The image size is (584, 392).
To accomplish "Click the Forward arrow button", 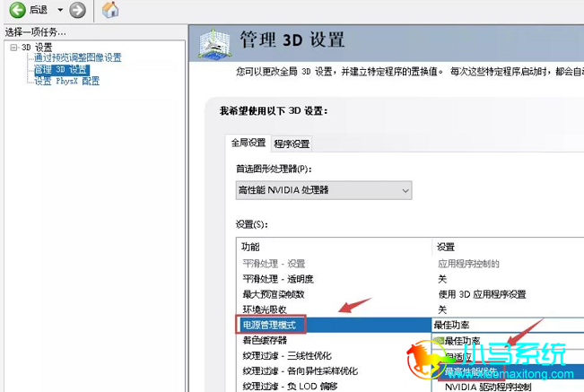I will point(77,10).
